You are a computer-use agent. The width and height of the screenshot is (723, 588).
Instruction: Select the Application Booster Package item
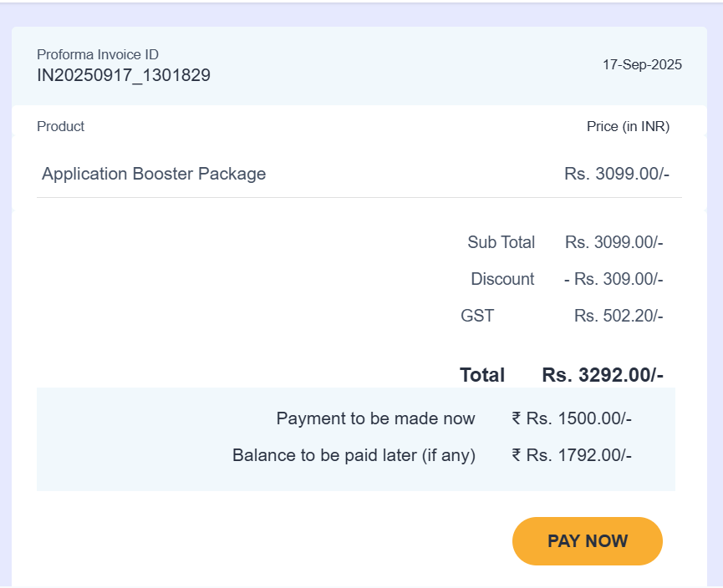[x=154, y=174]
